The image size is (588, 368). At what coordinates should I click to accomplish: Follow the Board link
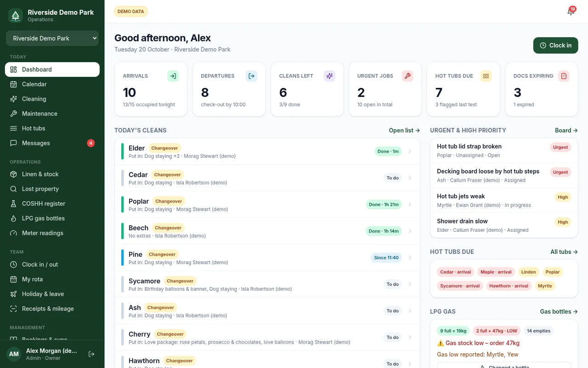tap(566, 130)
